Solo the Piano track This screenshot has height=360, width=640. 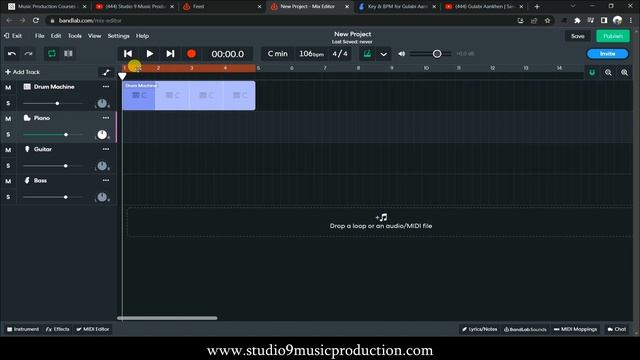pos(8,134)
